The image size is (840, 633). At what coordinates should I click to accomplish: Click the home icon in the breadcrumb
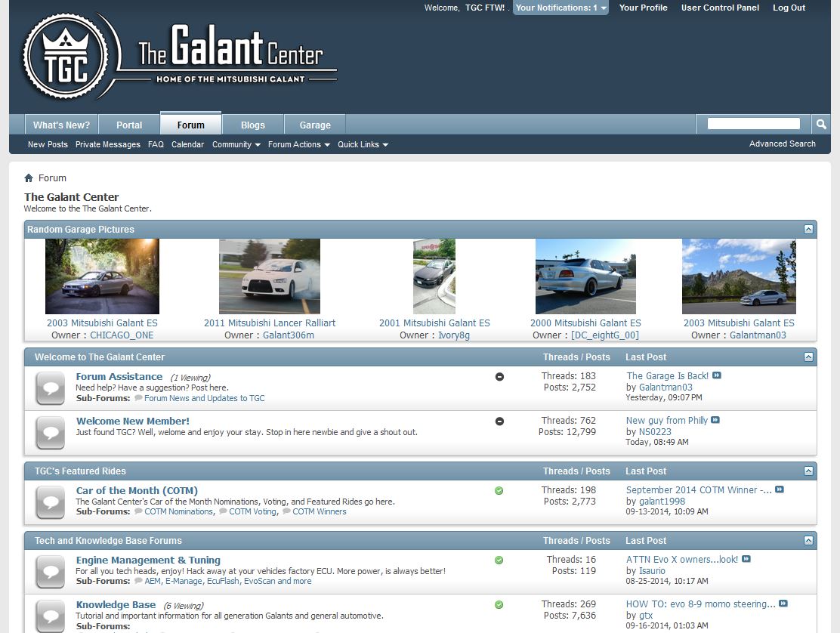[x=29, y=178]
